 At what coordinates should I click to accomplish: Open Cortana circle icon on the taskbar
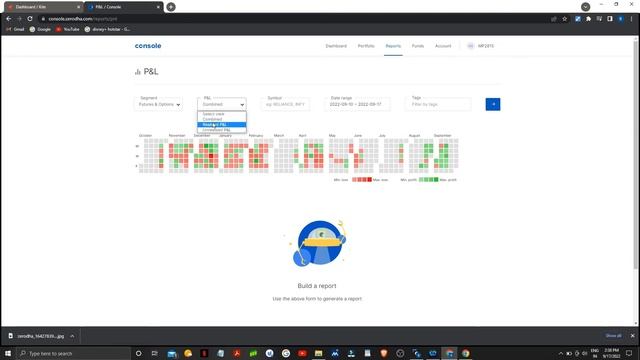click(x=138, y=353)
